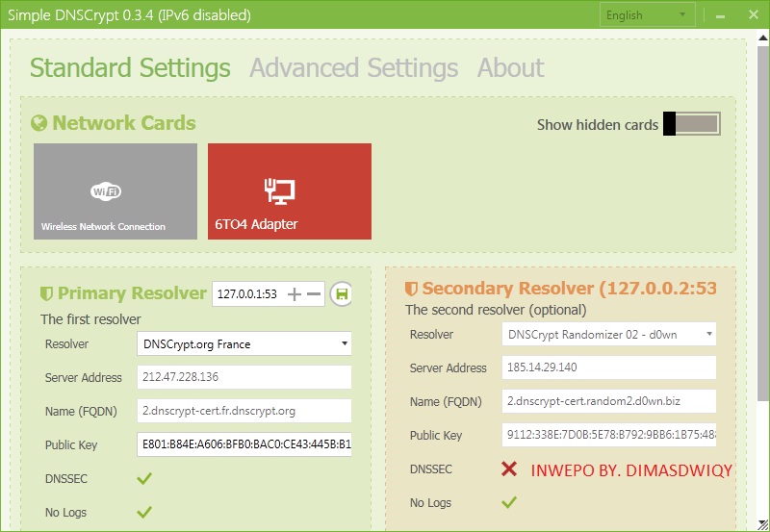
Task: Switch to the Advanced Settings tab
Action: click(353, 67)
